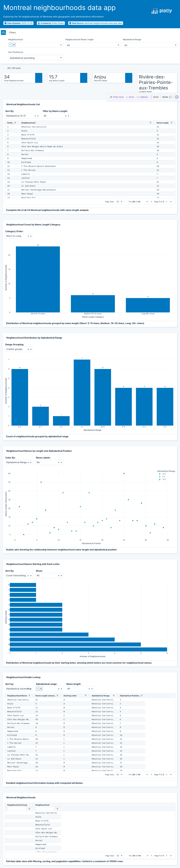
Task: Select the Anjou row in Neighbourhoods List
Action: [90, 131]
